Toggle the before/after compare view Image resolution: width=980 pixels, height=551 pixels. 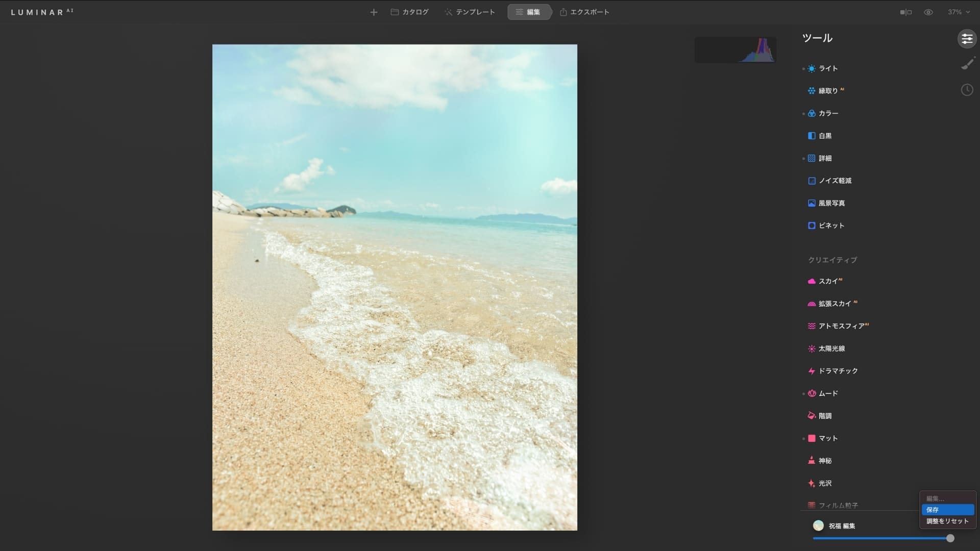[905, 12]
